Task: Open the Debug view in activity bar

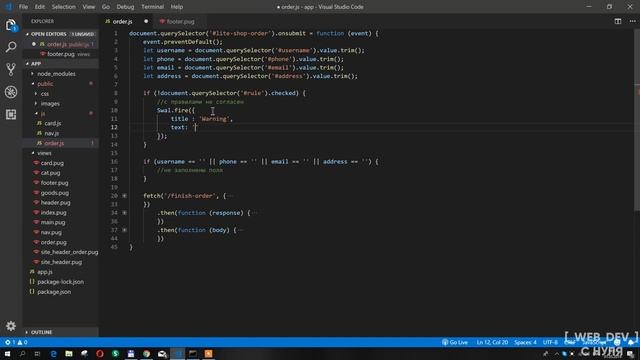Action: pos(11,92)
